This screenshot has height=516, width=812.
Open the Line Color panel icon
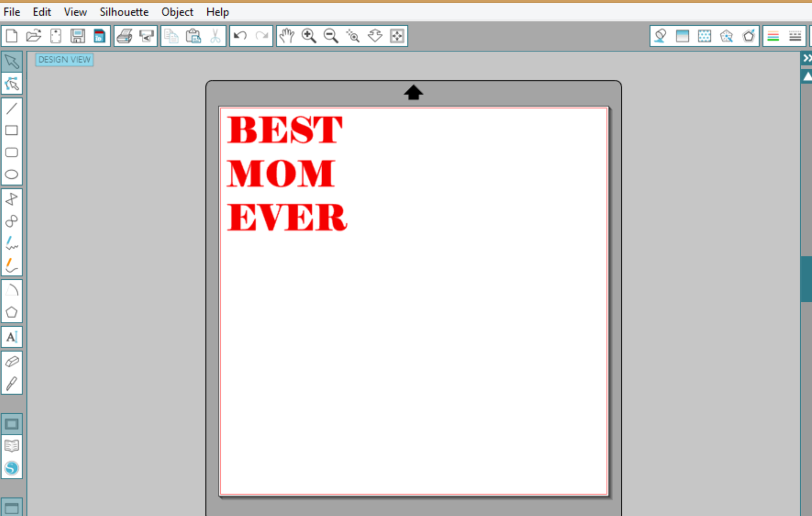click(773, 36)
